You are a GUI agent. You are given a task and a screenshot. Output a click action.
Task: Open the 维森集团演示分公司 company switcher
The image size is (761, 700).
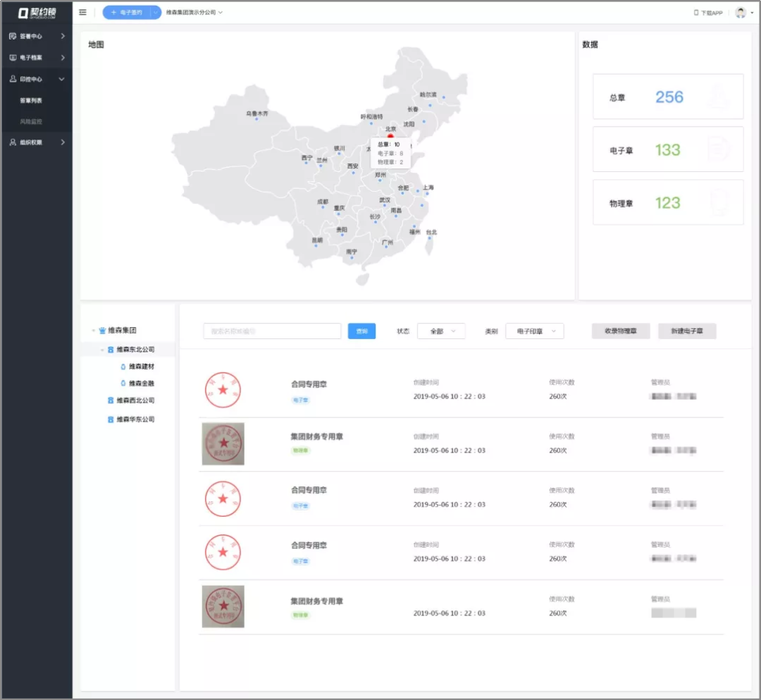pos(194,13)
